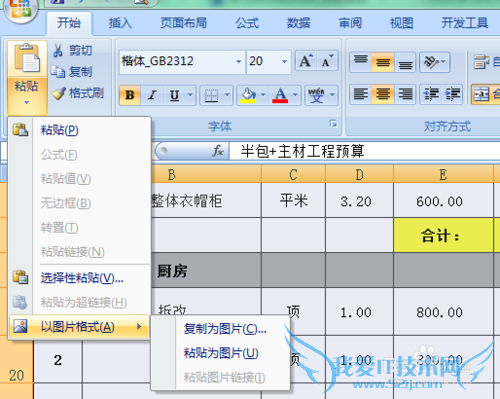The height and width of the screenshot is (399, 500).
Task: Open the phonetic guide dropdown arrow
Action: point(332,95)
